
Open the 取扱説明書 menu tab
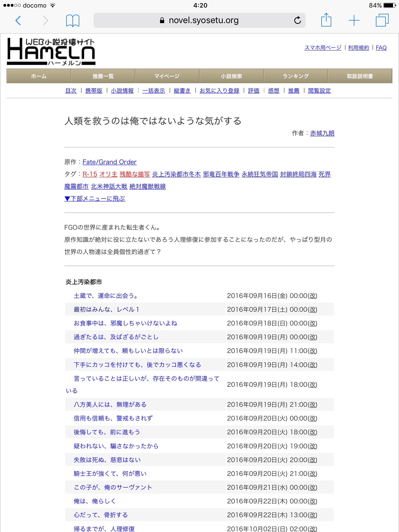[x=360, y=76]
